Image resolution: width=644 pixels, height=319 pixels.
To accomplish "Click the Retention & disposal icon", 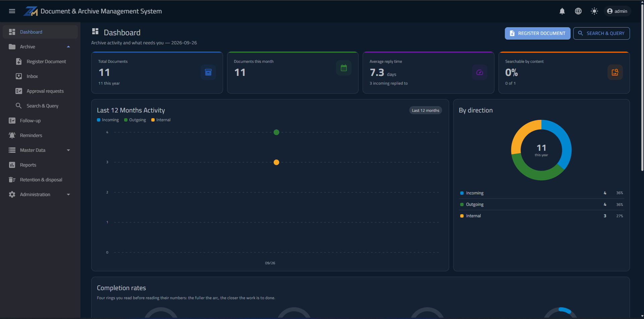I will [12, 180].
